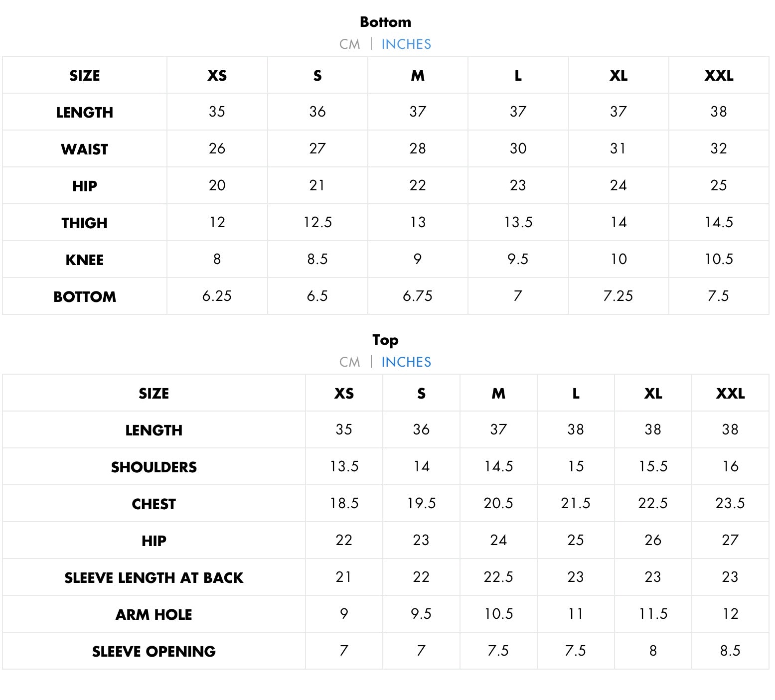The height and width of the screenshot is (700, 775).
Task: Select the THIGH row label
Action: pos(84,223)
